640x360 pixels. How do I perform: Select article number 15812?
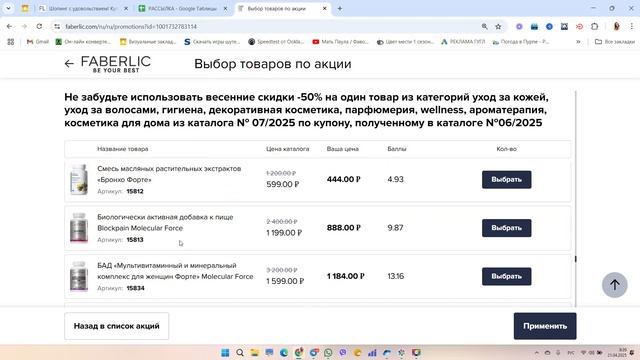(x=135, y=191)
